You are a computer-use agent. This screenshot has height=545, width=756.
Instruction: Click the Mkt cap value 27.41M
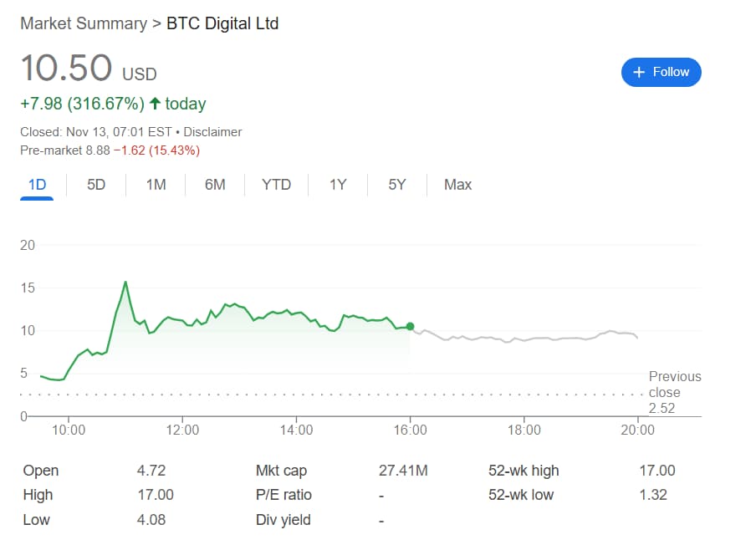[403, 471]
